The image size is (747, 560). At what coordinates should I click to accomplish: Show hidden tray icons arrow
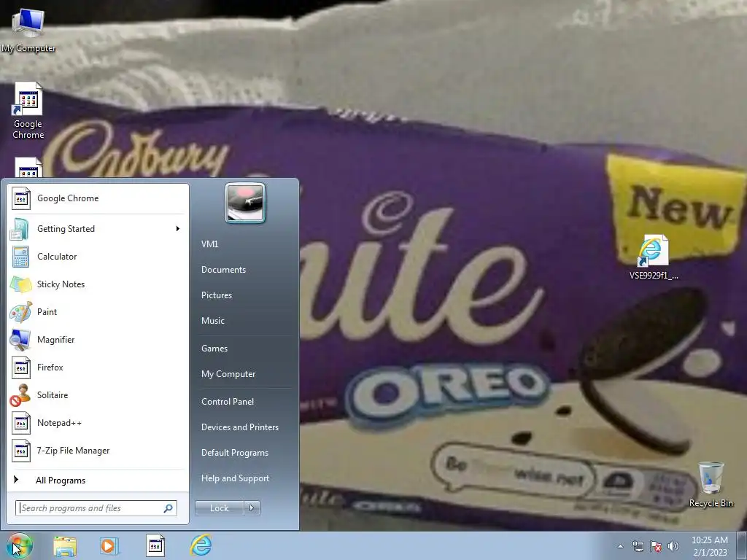tap(620, 546)
